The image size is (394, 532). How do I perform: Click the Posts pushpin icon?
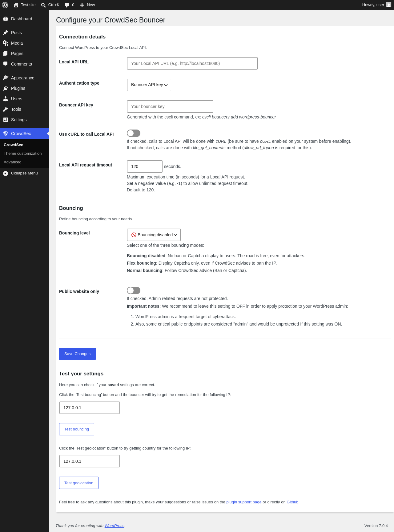click(6, 33)
